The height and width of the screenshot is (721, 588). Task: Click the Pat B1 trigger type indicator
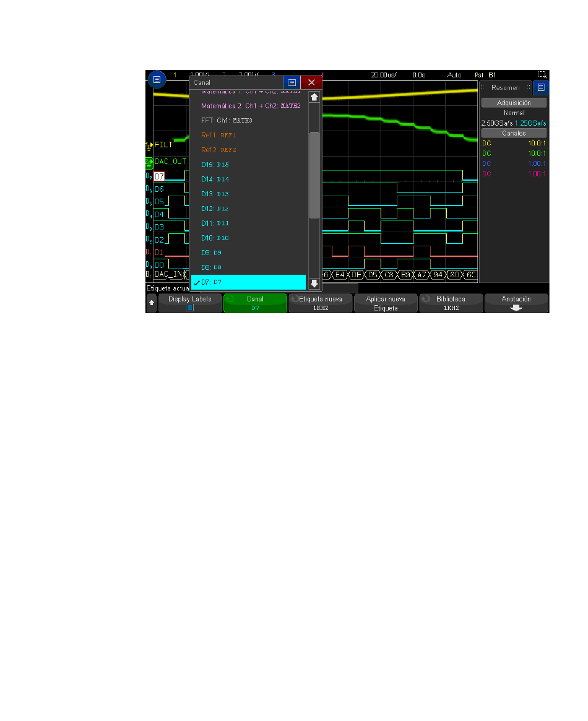point(485,75)
